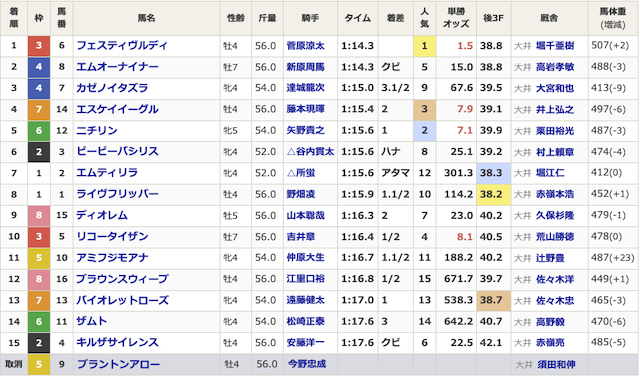Open jockey 吉井章 link
The height and width of the screenshot is (377, 640).
click(300, 237)
